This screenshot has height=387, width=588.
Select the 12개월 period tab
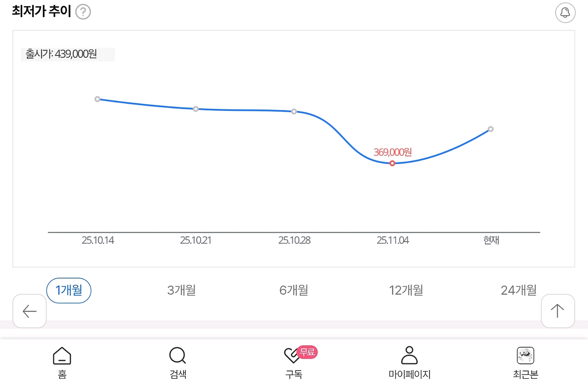[406, 291]
